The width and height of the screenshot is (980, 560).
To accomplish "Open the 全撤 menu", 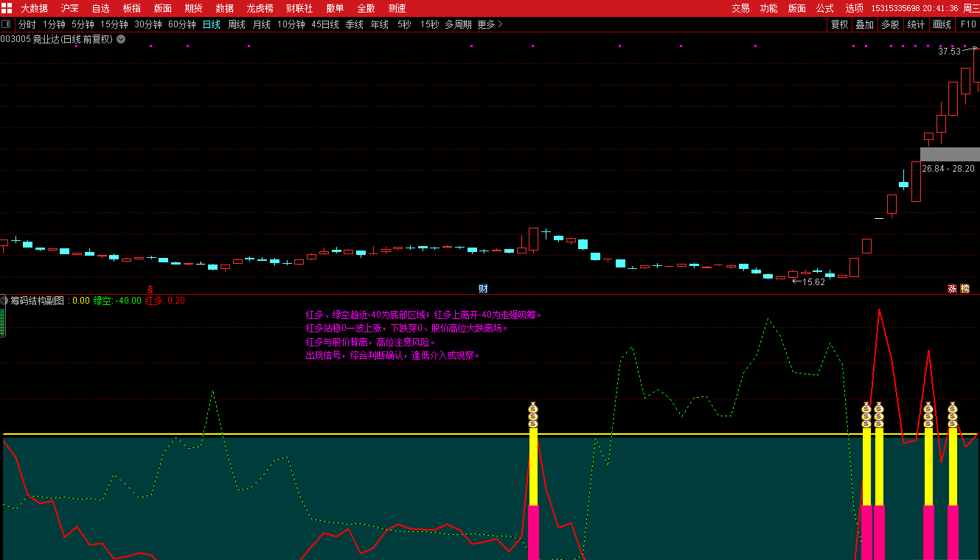I will click(366, 8).
